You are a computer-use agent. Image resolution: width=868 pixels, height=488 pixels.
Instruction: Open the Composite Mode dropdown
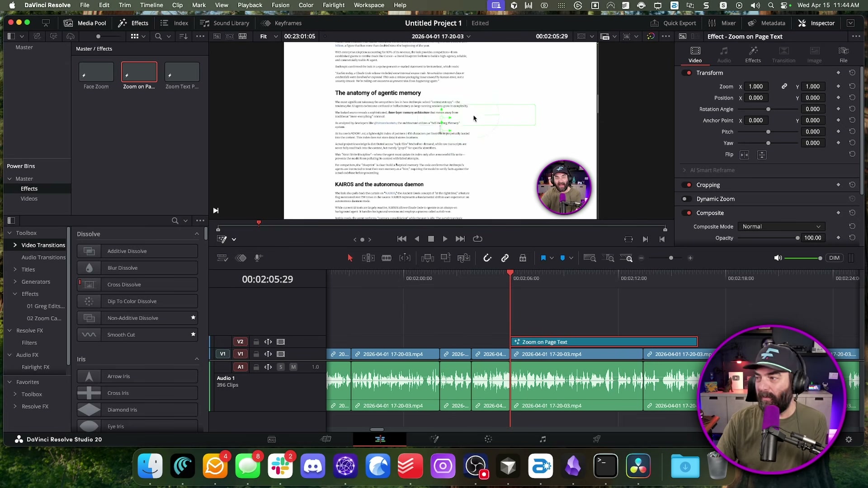point(781,226)
